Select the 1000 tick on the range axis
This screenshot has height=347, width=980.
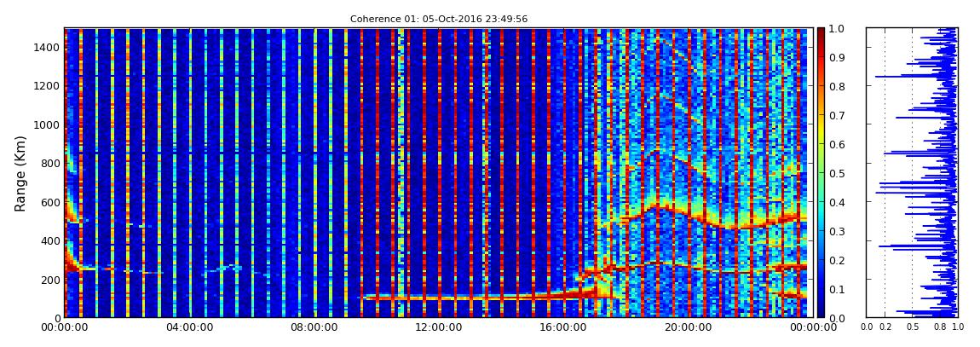[x=48, y=125]
